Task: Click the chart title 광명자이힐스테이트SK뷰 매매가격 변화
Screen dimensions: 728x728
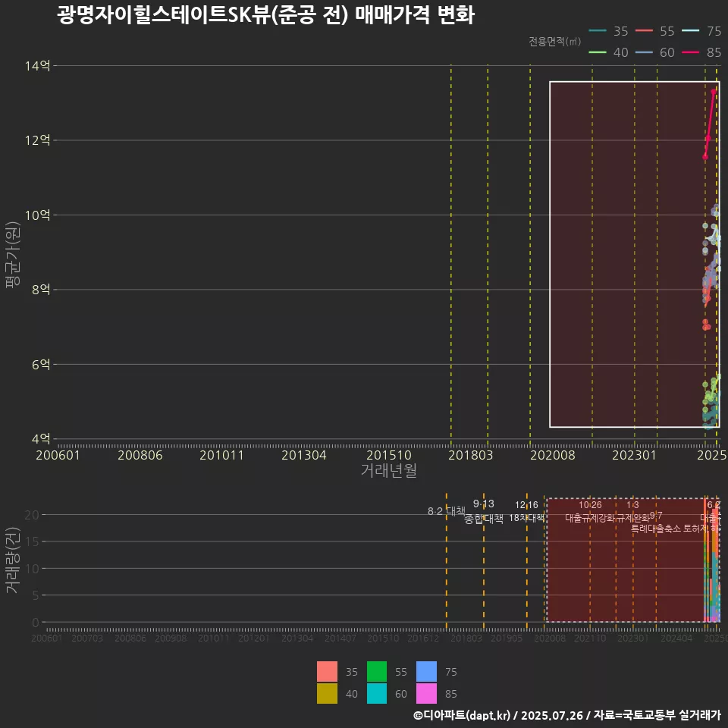Action: 266,14
